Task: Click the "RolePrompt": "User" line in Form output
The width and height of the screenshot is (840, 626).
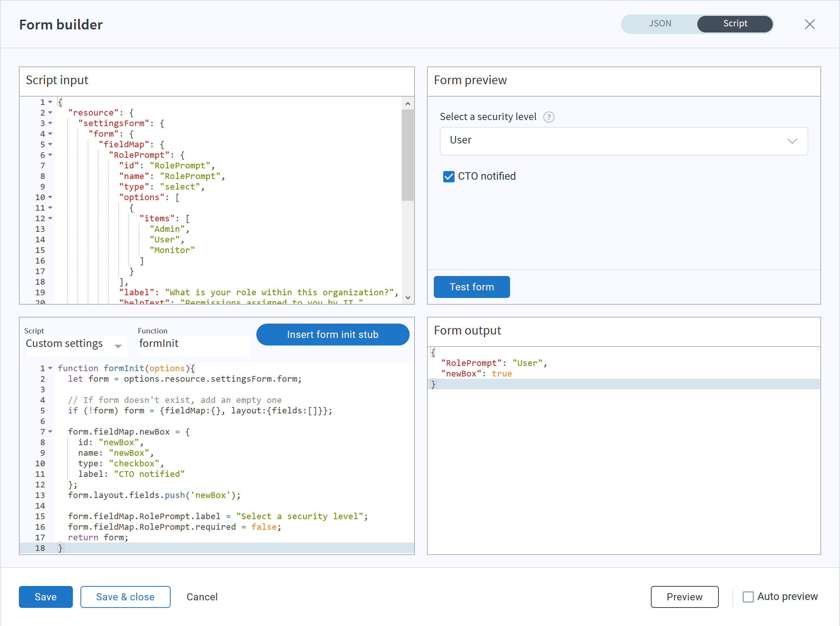Action: pos(494,363)
